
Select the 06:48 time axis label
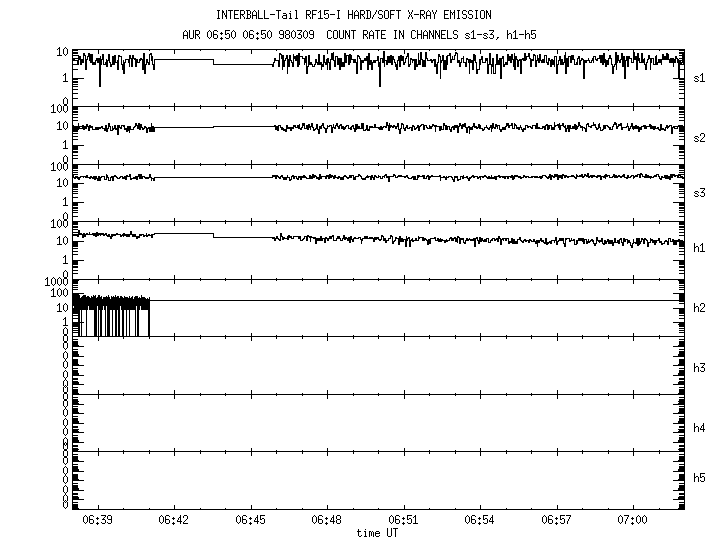coord(327,521)
